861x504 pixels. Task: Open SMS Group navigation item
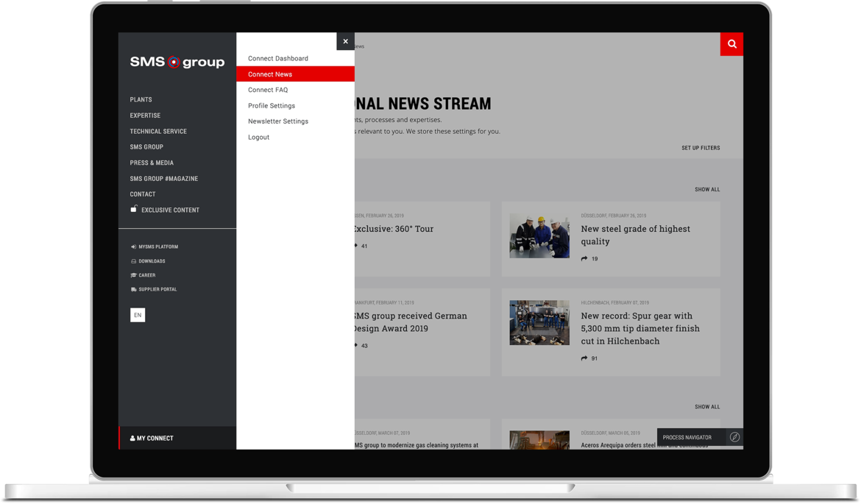(146, 147)
